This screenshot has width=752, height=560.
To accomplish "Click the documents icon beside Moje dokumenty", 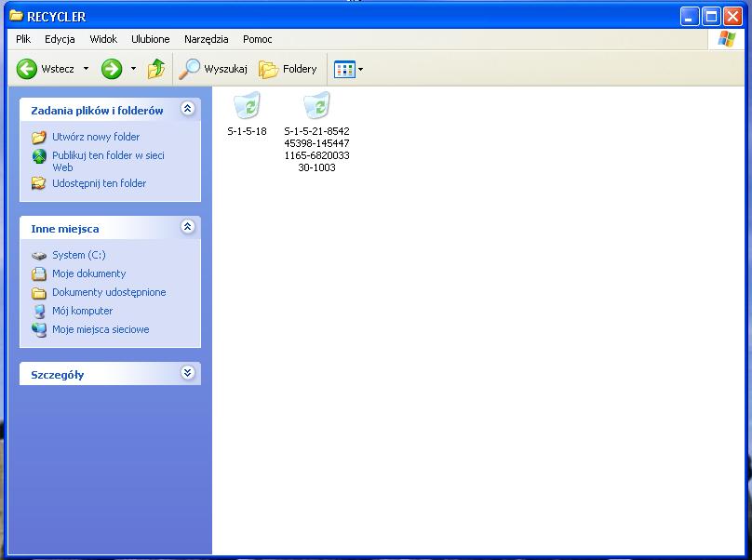I will (x=39, y=273).
